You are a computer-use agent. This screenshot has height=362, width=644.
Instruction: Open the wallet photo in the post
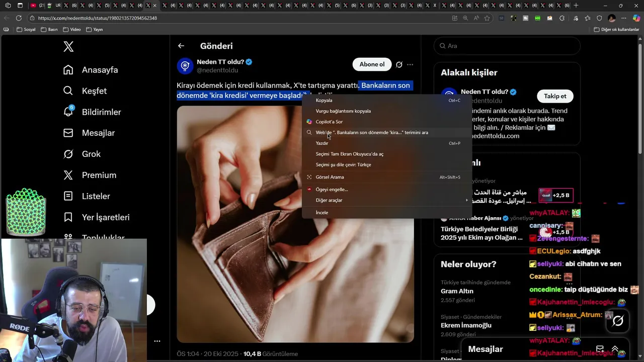295,224
